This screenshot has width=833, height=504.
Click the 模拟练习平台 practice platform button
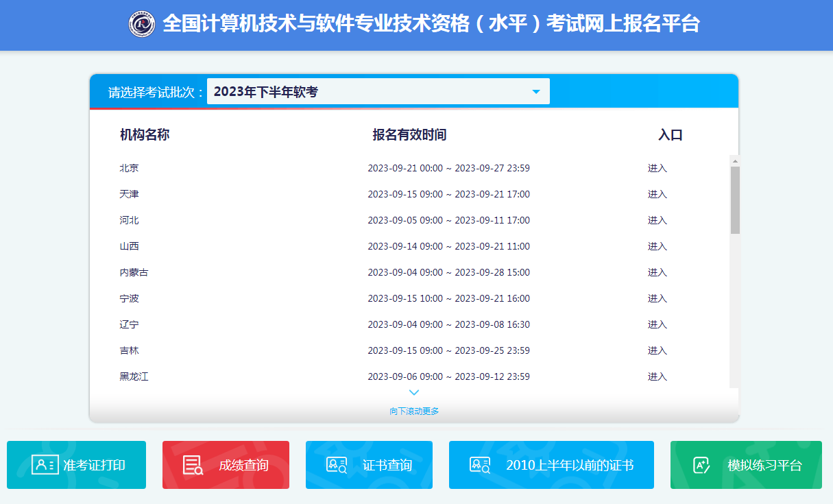pyautogui.click(x=745, y=464)
